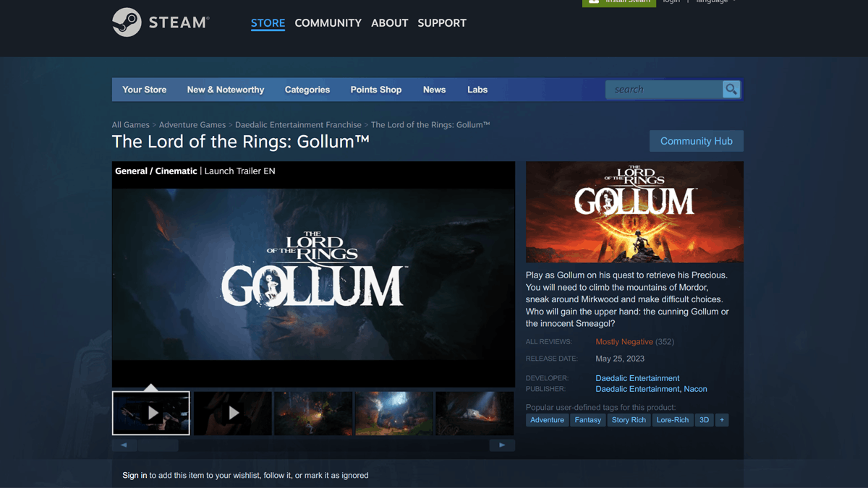Select the first trailer thumbnail
The height and width of the screenshot is (488, 868).
click(x=151, y=413)
